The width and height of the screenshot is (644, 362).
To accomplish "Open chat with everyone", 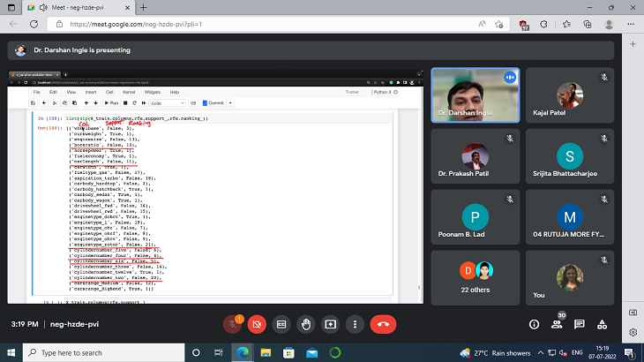I will point(580,324).
